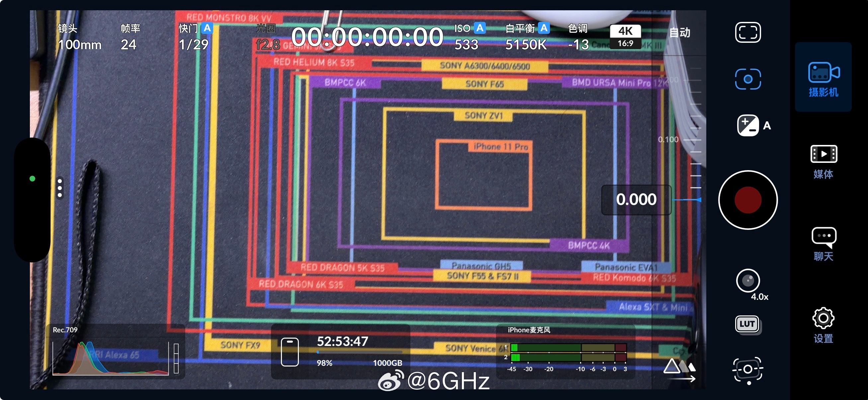The height and width of the screenshot is (400, 868).
Task: Tap the image stabilization icon
Action: [748, 370]
